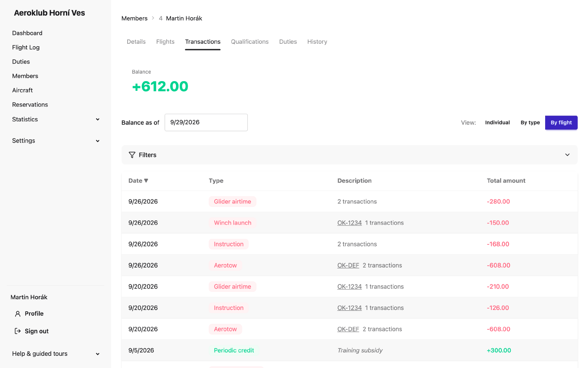
Task: Click the Profile person icon
Action: pyautogui.click(x=18, y=314)
